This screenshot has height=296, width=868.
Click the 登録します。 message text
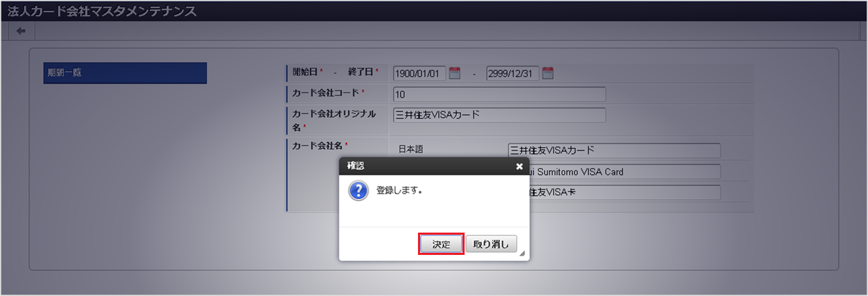(x=400, y=189)
